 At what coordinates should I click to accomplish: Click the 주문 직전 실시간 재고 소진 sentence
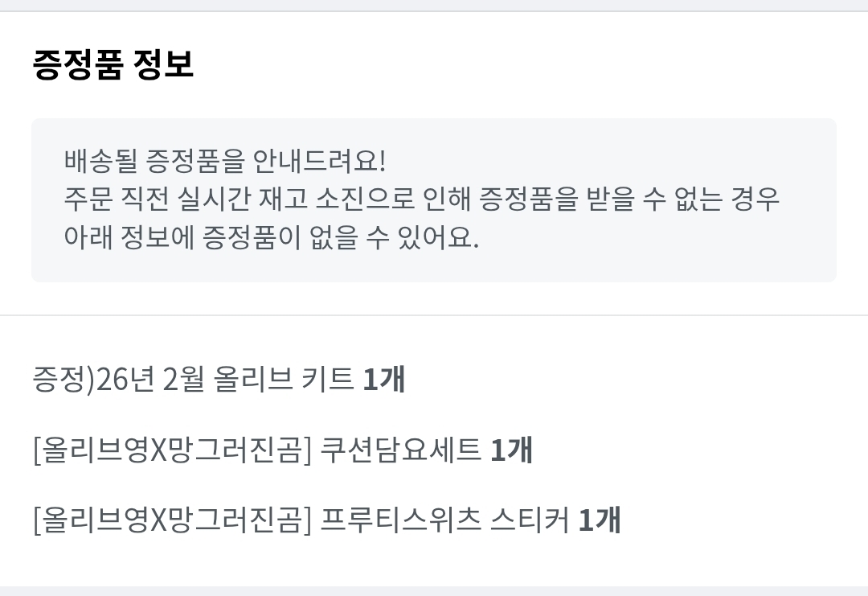click(x=421, y=199)
